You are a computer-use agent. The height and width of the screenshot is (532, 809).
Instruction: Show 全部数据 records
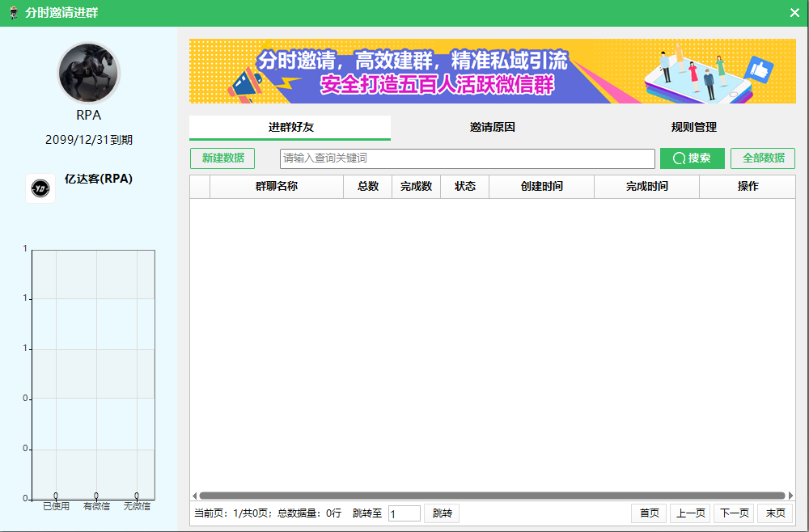tap(763, 158)
